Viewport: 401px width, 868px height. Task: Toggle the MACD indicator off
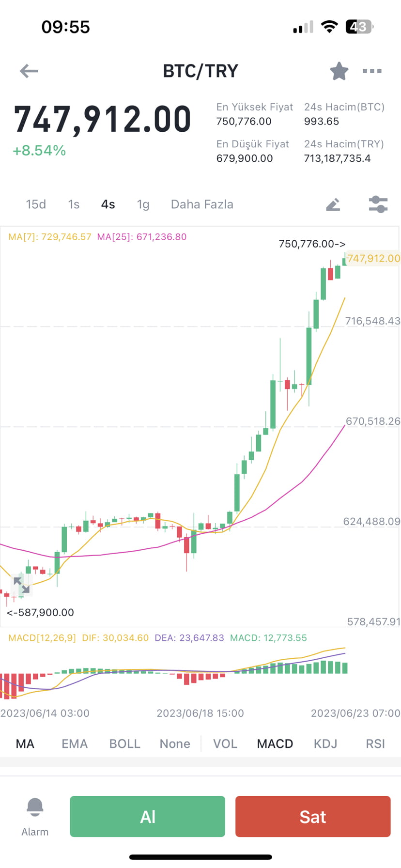(x=275, y=743)
